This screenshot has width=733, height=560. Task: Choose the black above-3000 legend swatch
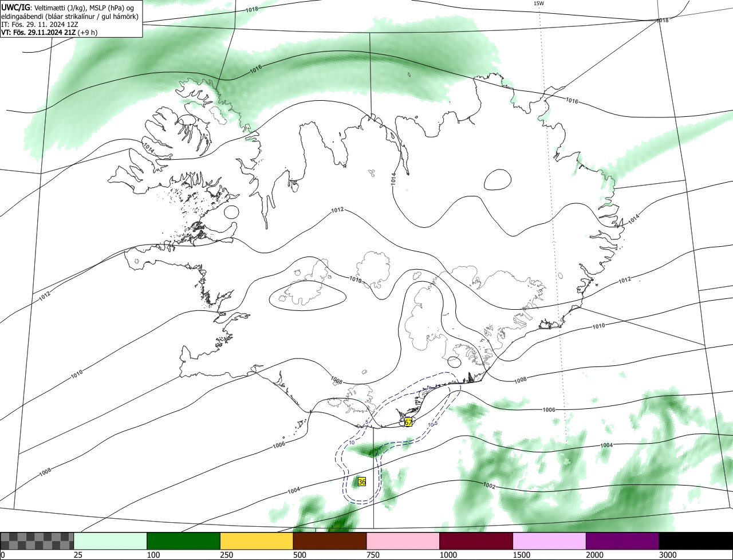coord(696,541)
